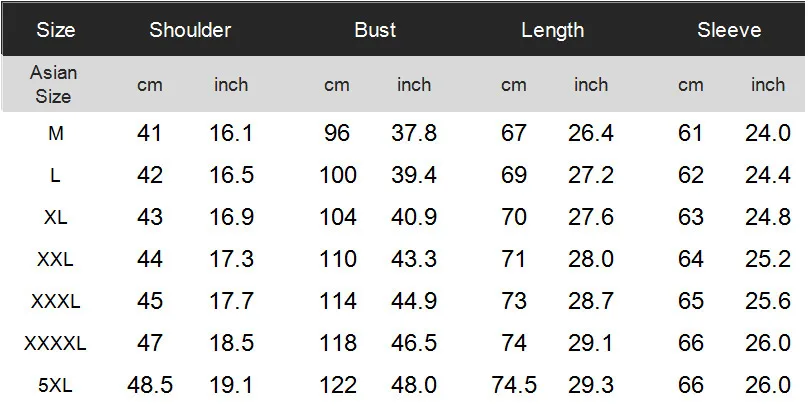This screenshot has height=407, width=808.
Task: Click the 18.5 shoulder inch value
Action: click(231, 343)
